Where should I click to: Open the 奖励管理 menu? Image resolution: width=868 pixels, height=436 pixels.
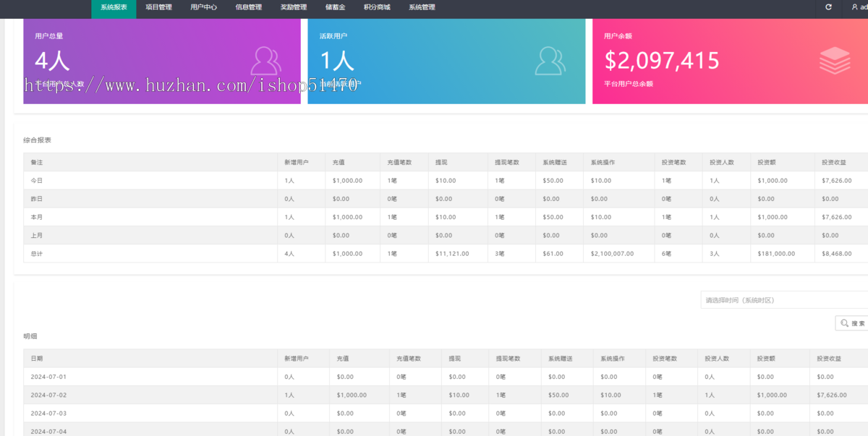293,7
